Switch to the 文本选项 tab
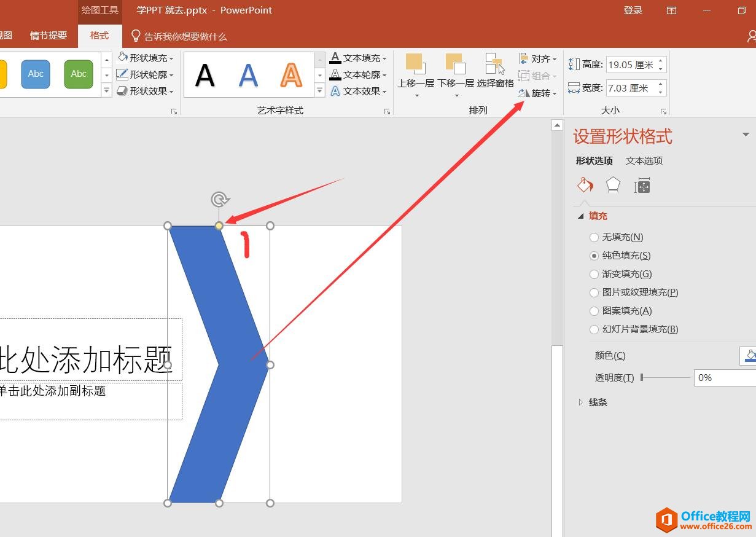 (x=644, y=160)
